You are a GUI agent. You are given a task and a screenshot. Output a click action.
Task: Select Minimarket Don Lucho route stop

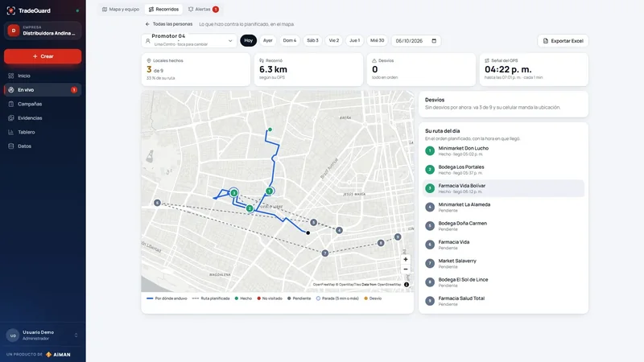tap(504, 150)
